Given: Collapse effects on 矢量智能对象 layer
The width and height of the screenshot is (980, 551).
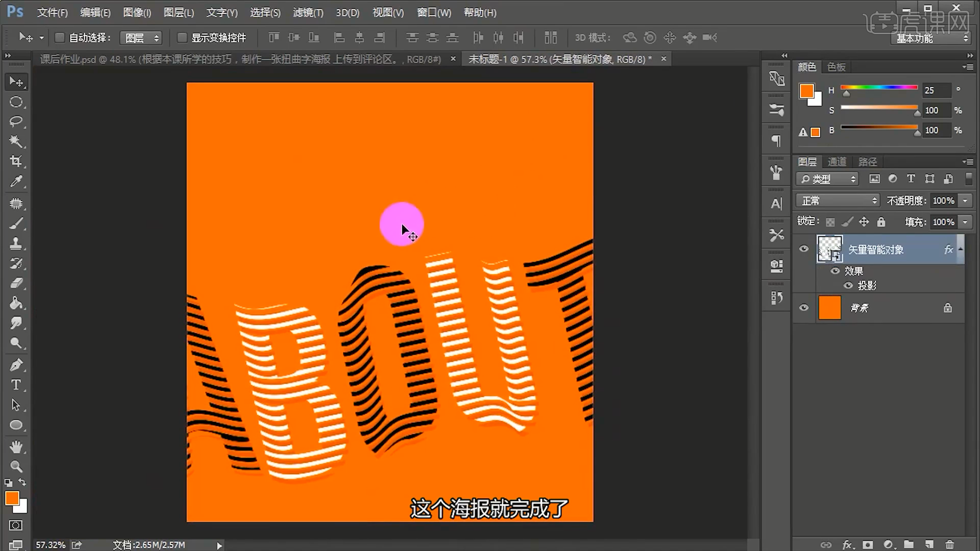Looking at the screenshot, I should point(961,249).
